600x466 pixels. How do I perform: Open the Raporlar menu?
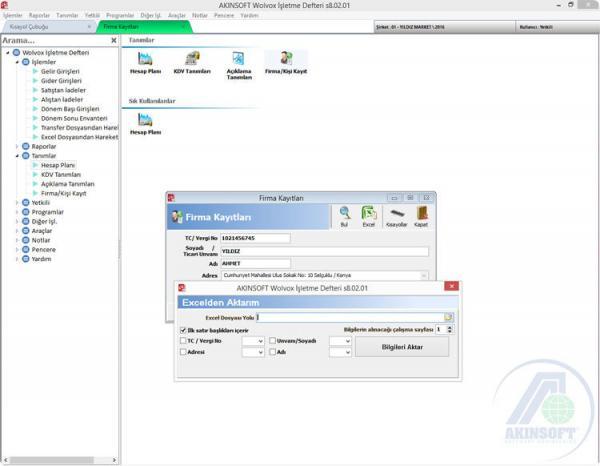coord(39,15)
